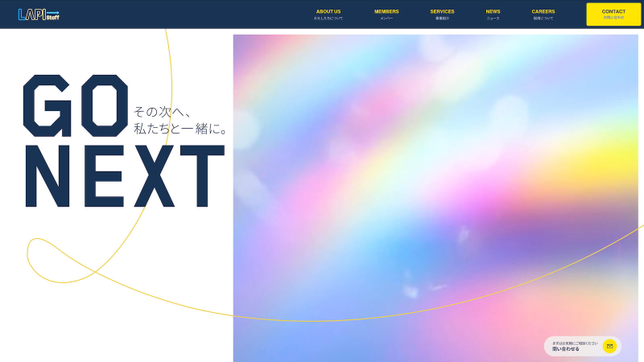Click the 事業紹介 subtitle under SERVICES

(x=442, y=19)
